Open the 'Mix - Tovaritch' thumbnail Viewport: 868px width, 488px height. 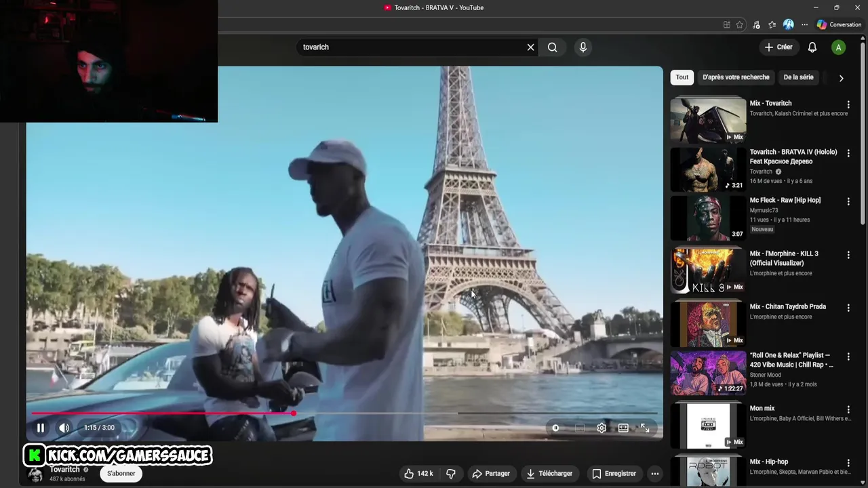tap(708, 120)
